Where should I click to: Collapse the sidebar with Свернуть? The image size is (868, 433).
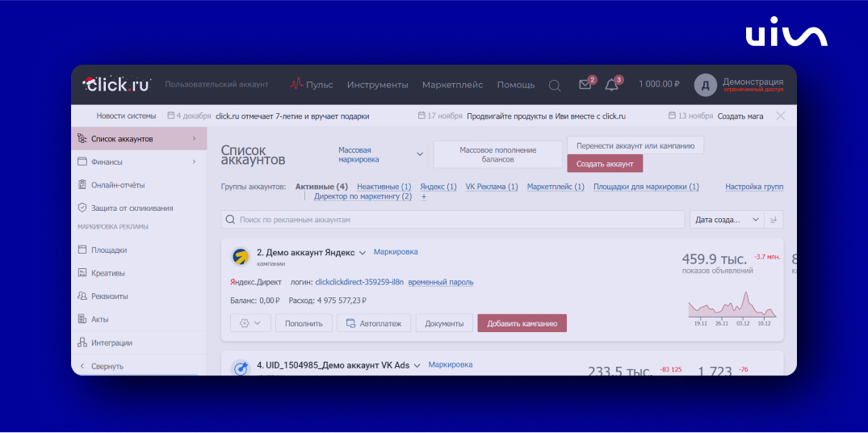coord(102,366)
